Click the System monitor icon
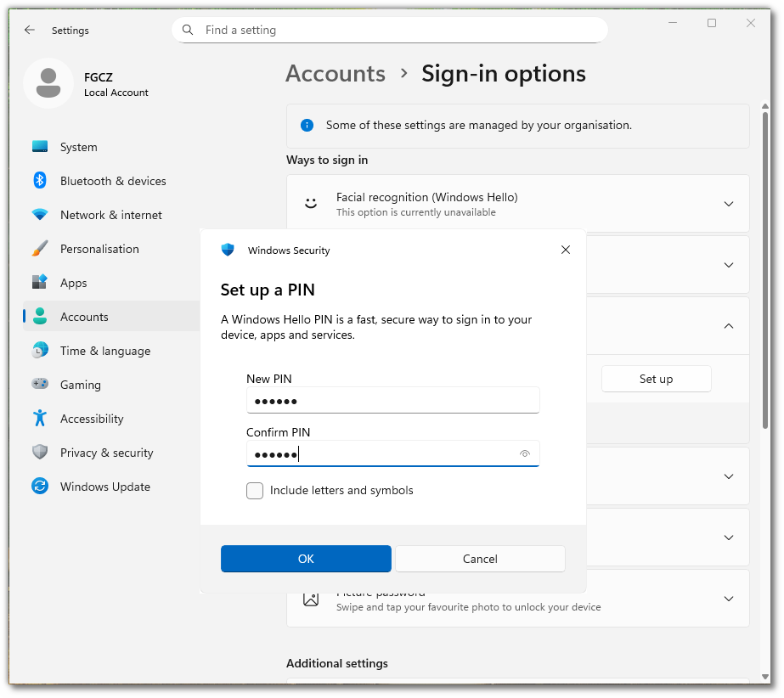 click(x=40, y=147)
